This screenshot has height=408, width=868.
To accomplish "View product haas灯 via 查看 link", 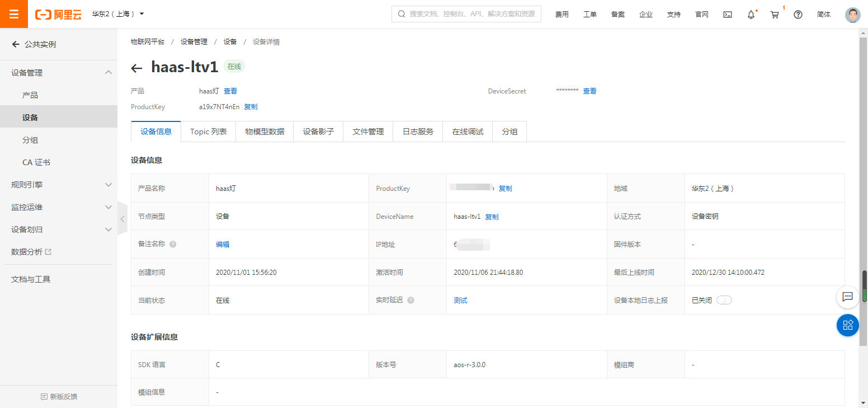I will click(x=230, y=91).
